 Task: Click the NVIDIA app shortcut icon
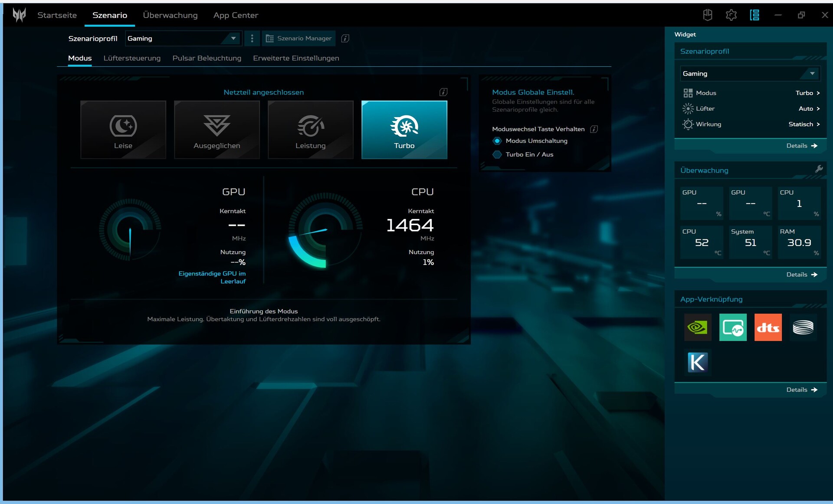pyautogui.click(x=697, y=327)
